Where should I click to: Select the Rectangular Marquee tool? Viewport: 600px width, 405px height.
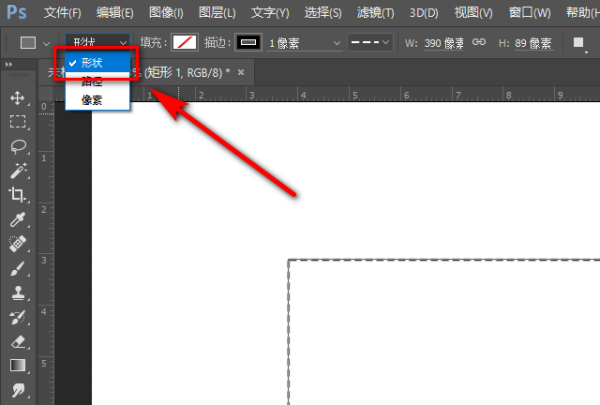click(18, 122)
